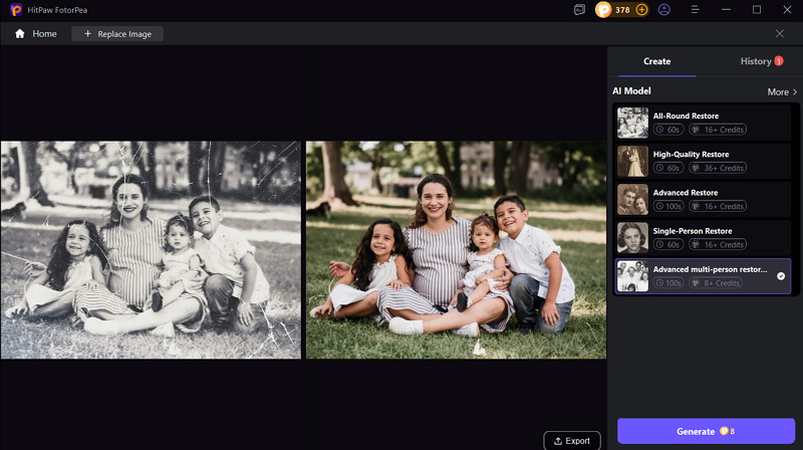Viewport: 803px width, 450px height.
Task: Click 60s time badge of All-Round Restore
Action: point(668,130)
